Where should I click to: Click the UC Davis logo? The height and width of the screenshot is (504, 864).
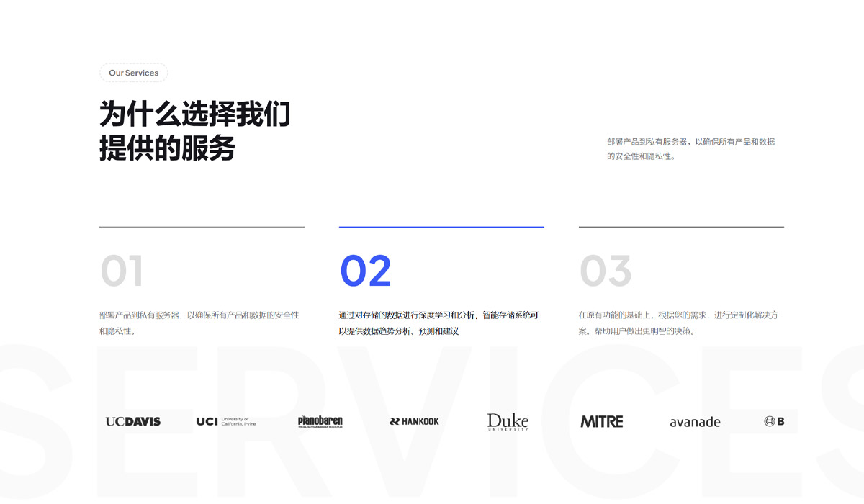[133, 421]
